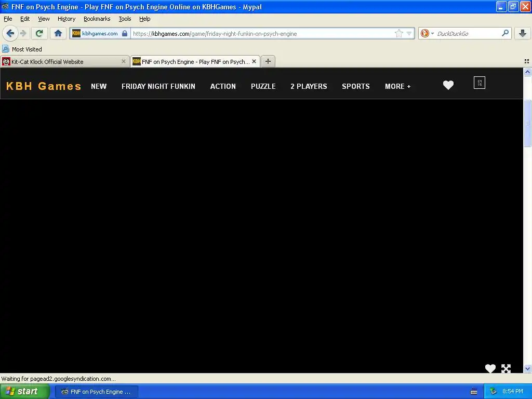
Task: Open the View menu
Action: pyautogui.click(x=44, y=19)
